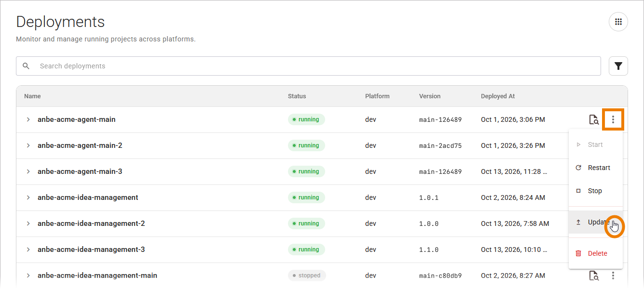The width and height of the screenshot is (644, 289).
Task: Select Delete in the context menu
Action: pyautogui.click(x=596, y=253)
